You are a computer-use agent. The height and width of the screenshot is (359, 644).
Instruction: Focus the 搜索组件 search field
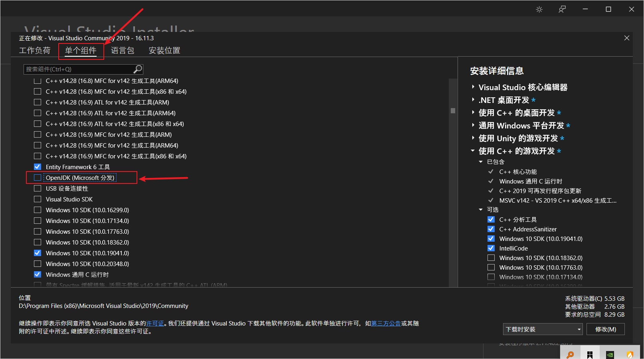pyautogui.click(x=83, y=69)
